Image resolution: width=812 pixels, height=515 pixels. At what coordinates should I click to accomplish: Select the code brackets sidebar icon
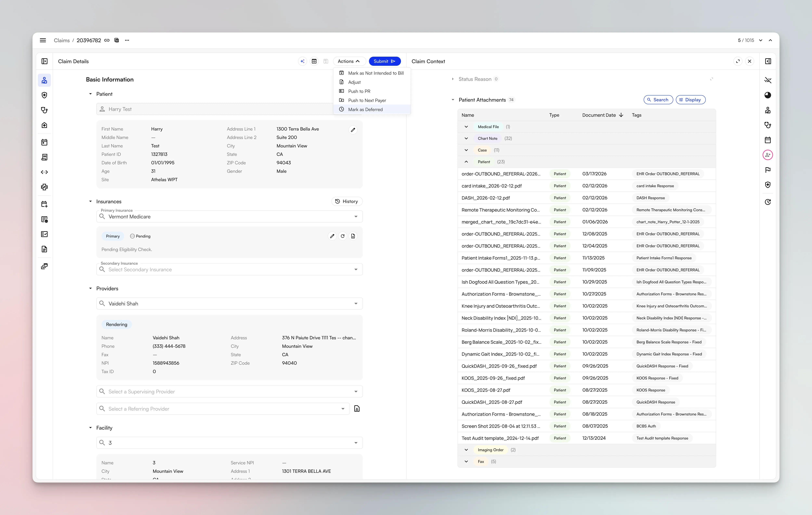tap(45, 172)
